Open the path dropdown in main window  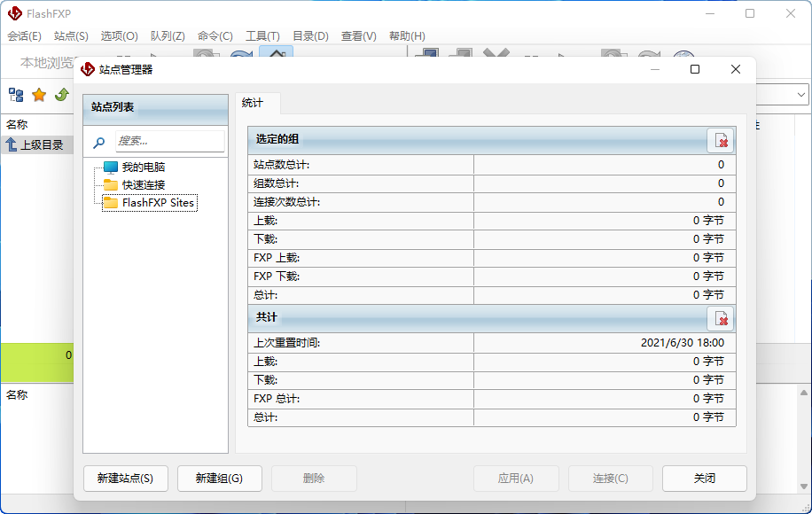click(801, 95)
